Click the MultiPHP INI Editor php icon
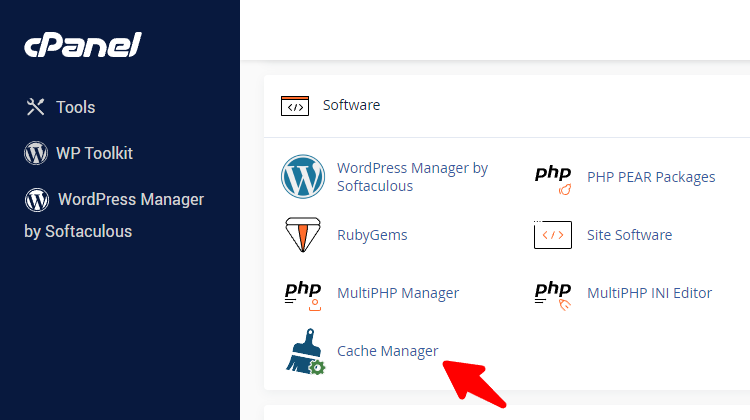Image resolution: width=750 pixels, height=420 pixels. click(x=553, y=295)
